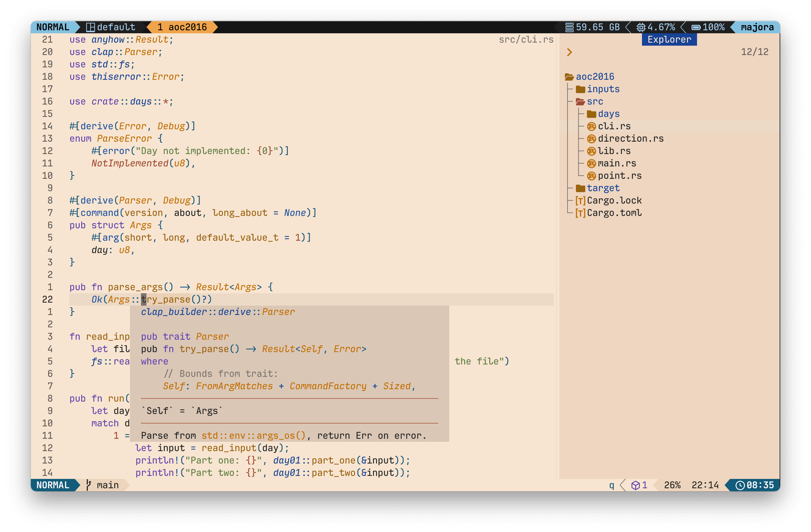The image size is (811, 532).
Task: Open Cargo.lock in the Explorer
Action: click(x=614, y=201)
